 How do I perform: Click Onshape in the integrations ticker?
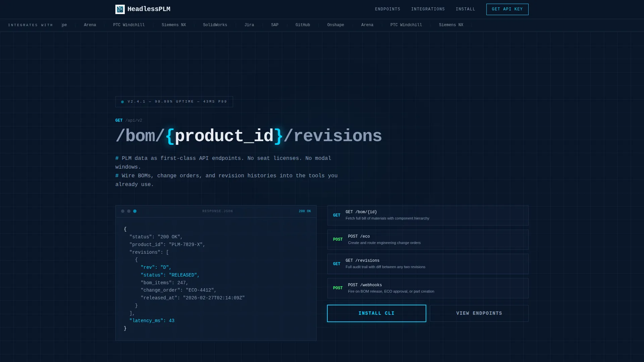(x=335, y=25)
